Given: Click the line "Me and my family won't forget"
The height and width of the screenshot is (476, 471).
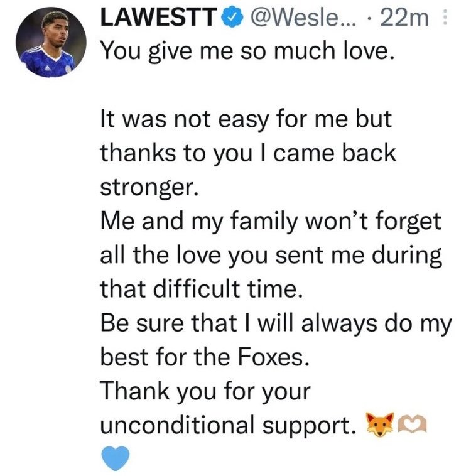Looking at the screenshot, I should (x=271, y=221).
